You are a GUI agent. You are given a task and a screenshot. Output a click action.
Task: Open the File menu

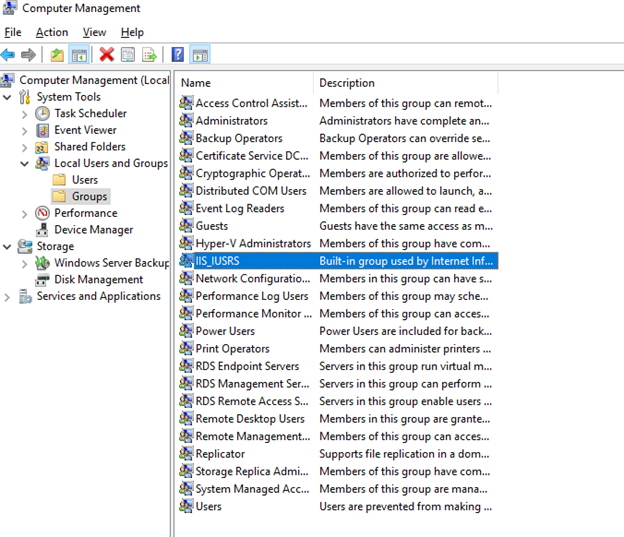[x=13, y=32]
